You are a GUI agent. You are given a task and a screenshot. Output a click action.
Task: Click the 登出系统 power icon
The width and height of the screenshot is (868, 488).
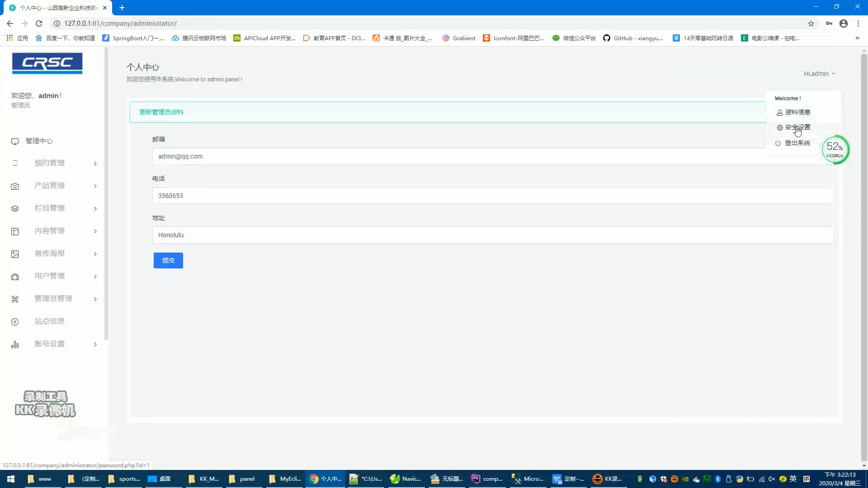[778, 143]
